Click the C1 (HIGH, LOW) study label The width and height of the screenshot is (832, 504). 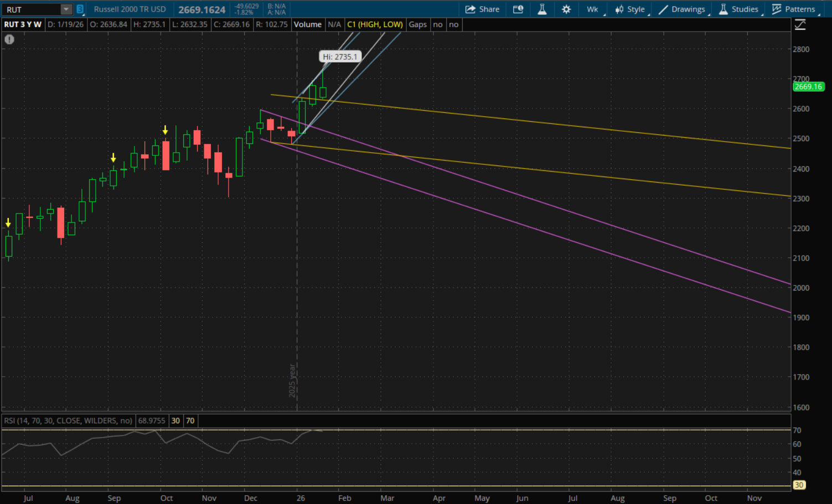coord(375,24)
